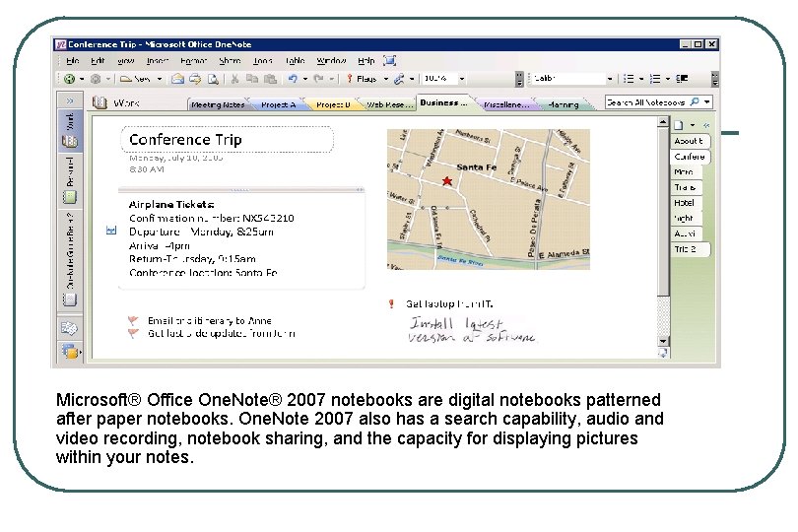Click the Undo arrow icon
798x532 pixels.
[x=293, y=79]
